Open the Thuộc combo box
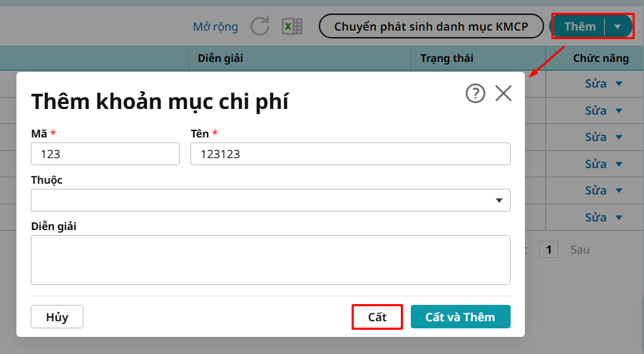644x354 pixels. click(x=270, y=200)
